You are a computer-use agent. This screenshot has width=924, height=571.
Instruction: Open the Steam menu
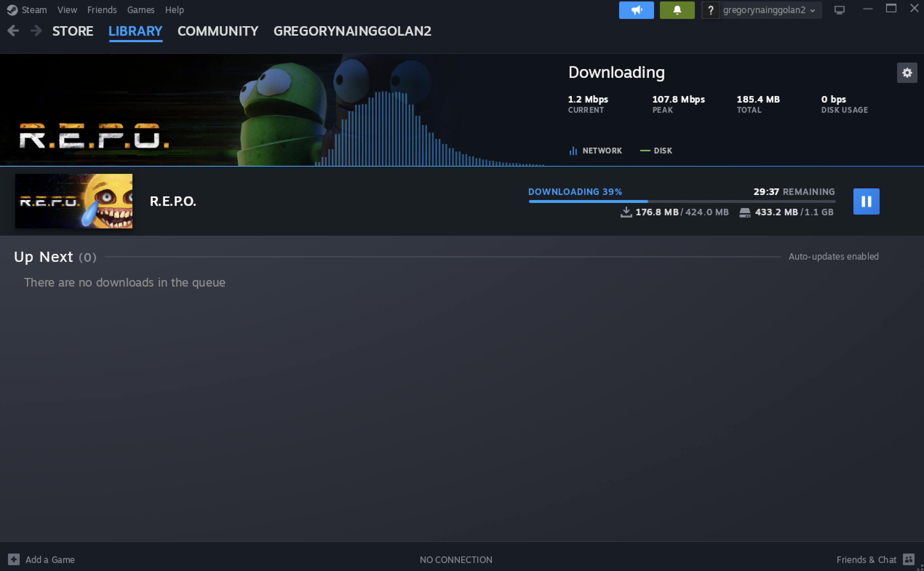click(33, 10)
